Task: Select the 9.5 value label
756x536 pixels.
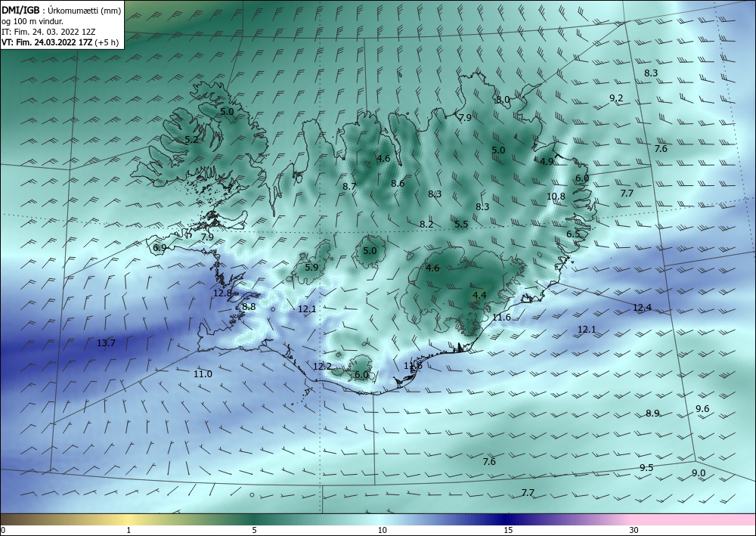Action: [646, 467]
